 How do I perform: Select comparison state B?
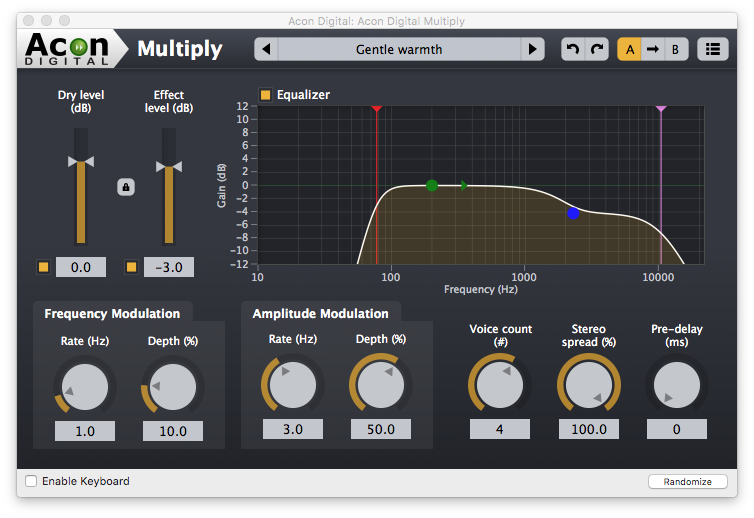coord(676,49)
